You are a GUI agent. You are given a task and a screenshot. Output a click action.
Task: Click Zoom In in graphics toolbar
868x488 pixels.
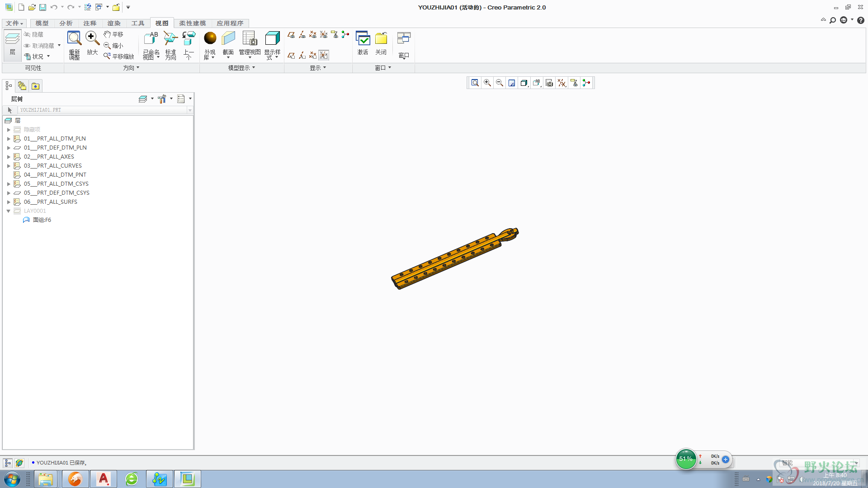coord(487,83)
